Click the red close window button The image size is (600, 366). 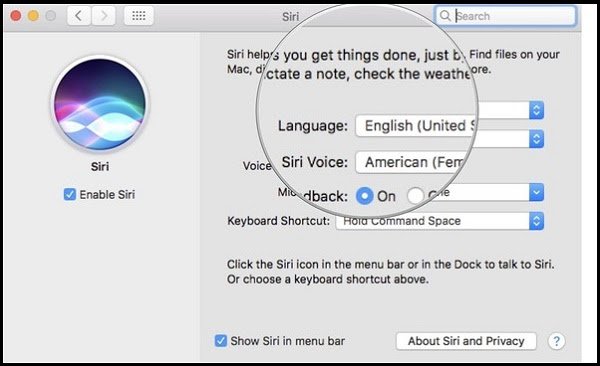coord(16,16)
